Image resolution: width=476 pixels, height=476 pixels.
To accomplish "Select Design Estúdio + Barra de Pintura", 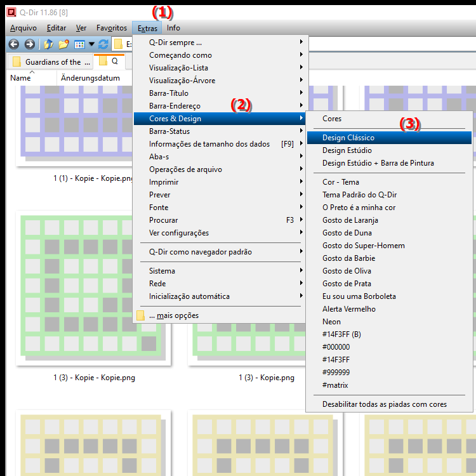I will tap(390, 163).
